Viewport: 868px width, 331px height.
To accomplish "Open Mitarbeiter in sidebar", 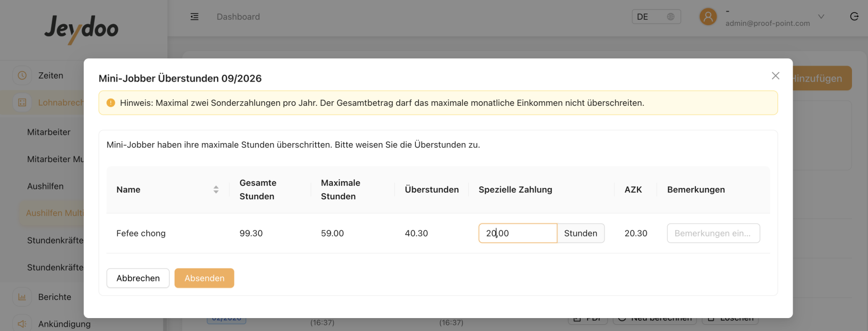I will click(49, 132).
